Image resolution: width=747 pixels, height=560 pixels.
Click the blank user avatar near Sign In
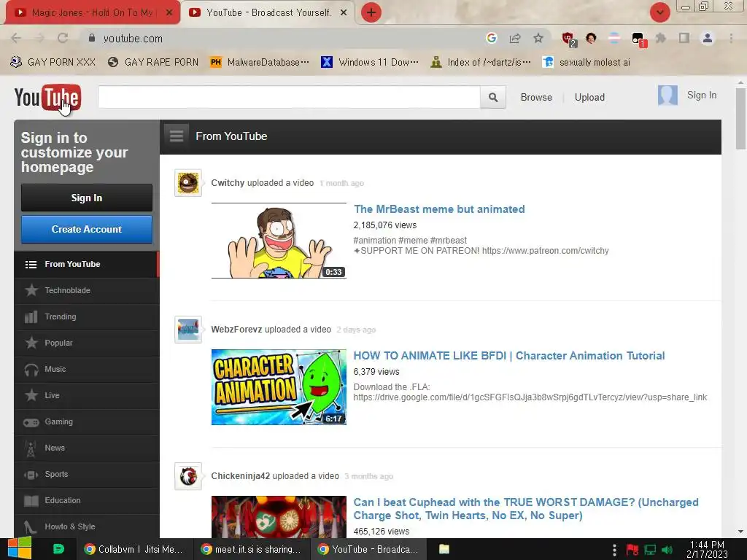667,96
